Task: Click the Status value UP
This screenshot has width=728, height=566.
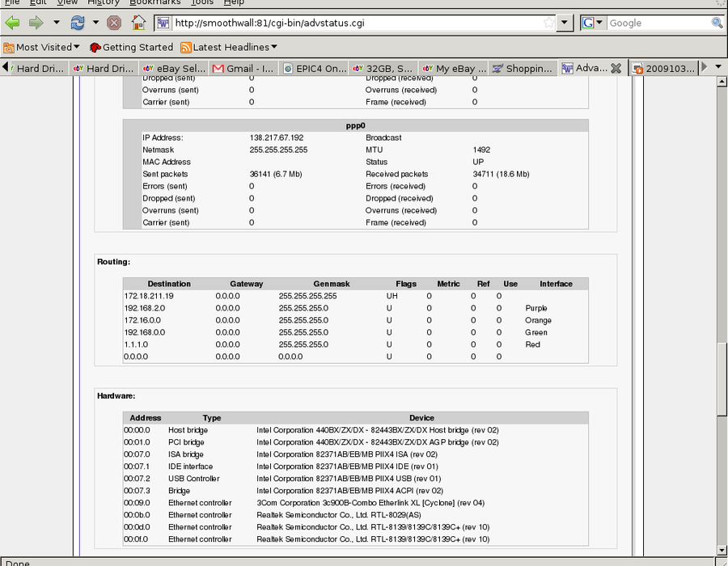Action: (x=478, y=162)
